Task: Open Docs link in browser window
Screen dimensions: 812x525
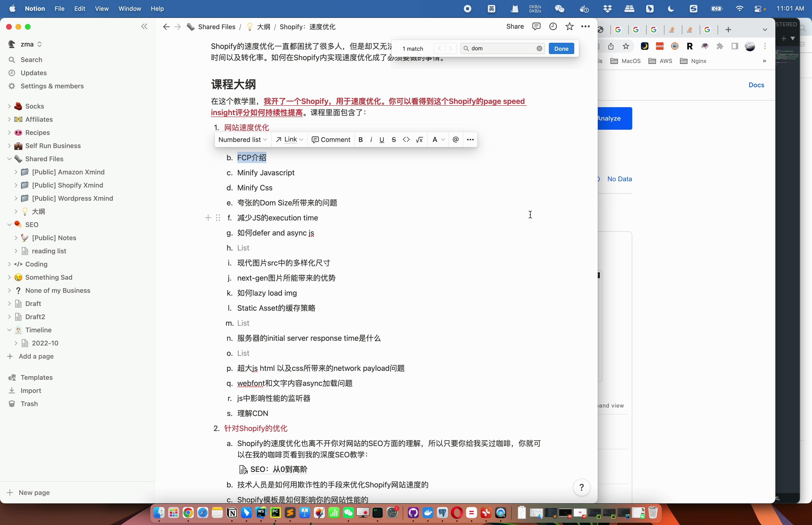Action: pyautogui.click(x=756, y=85)
